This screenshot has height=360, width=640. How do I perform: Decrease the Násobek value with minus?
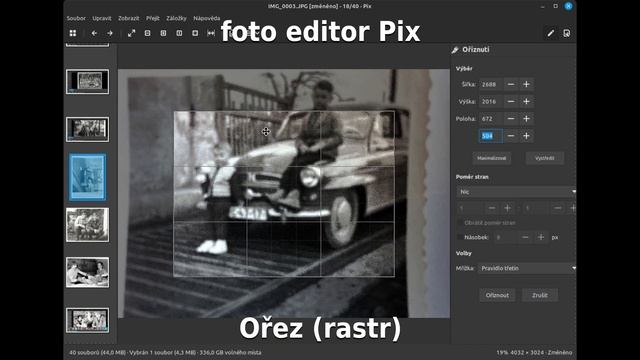click(x=525, y=237)
